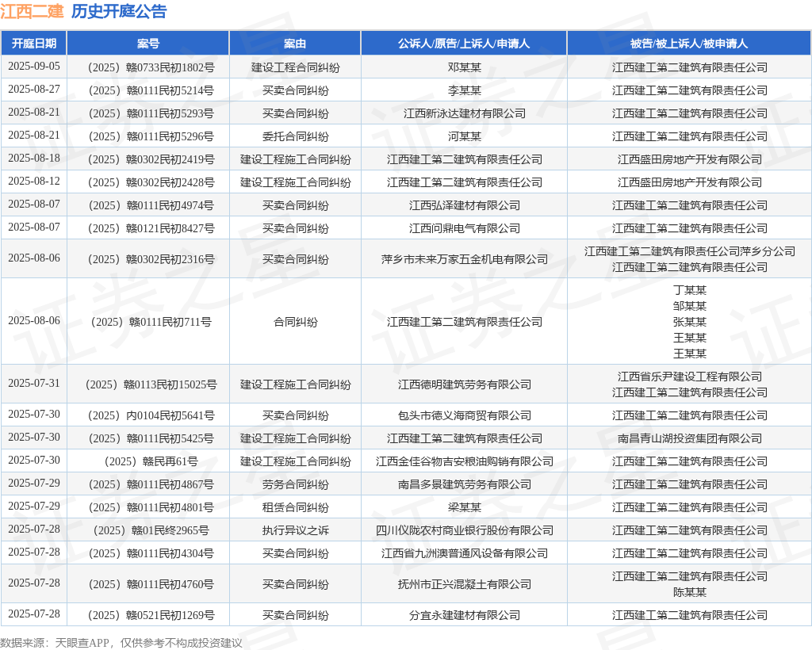Viewport: 812px width, 650px height.
Task: Click case number 内0104民初5641号
Action: (x=151, y=415)
